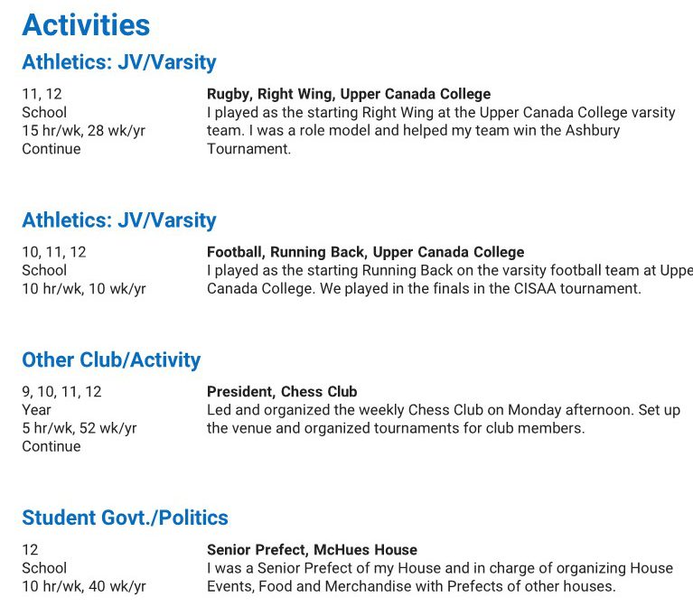Open the Student Govt./Politics section heading
This screenshot has width=693, height=616.
[125, 518]
